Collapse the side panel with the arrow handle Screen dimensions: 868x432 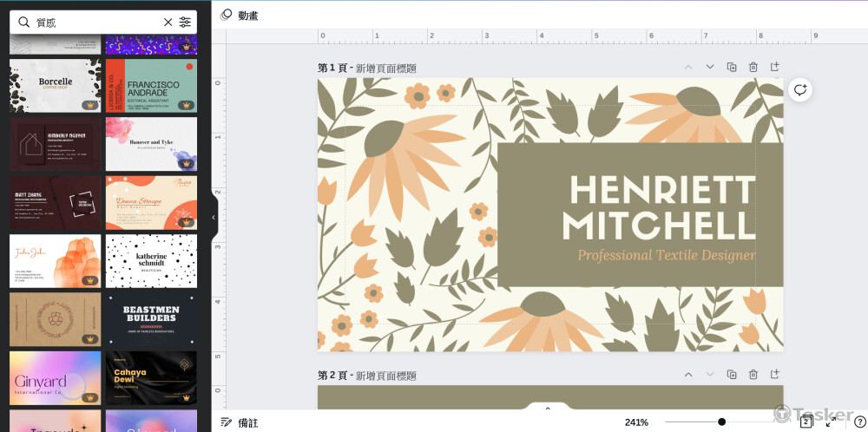coord(214,218)
